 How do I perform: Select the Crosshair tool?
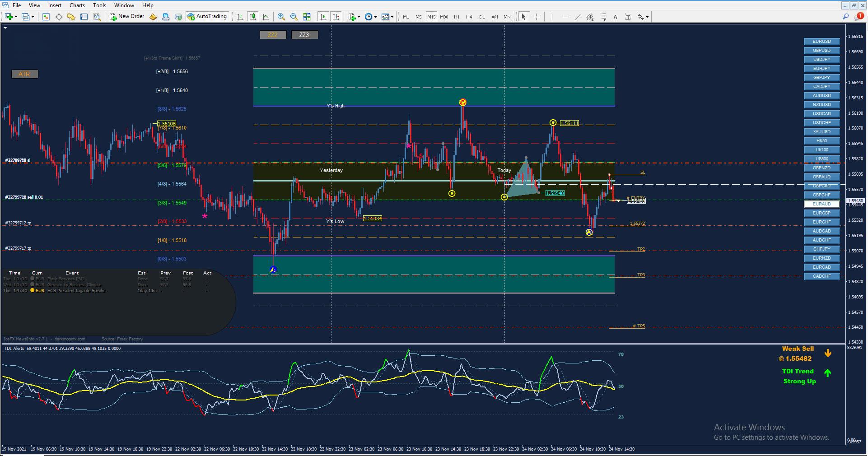(537, 17)
